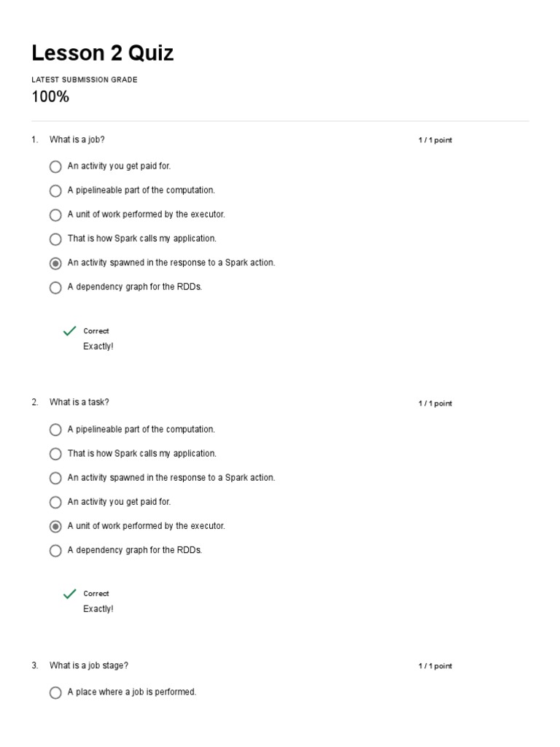Pick "A unit of work" radio in question 1
The image size is (560, 747).
(x=55, y=215)
